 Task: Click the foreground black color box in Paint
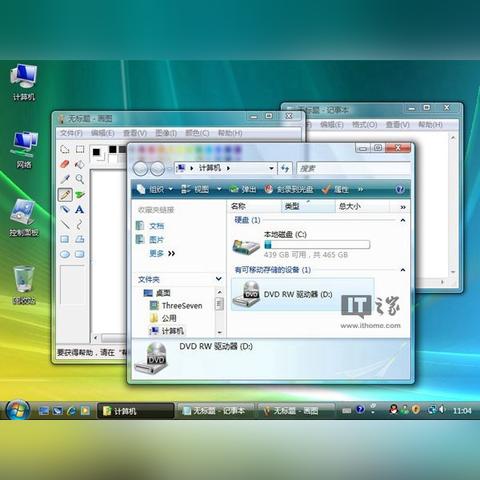(x=96, y=152)
